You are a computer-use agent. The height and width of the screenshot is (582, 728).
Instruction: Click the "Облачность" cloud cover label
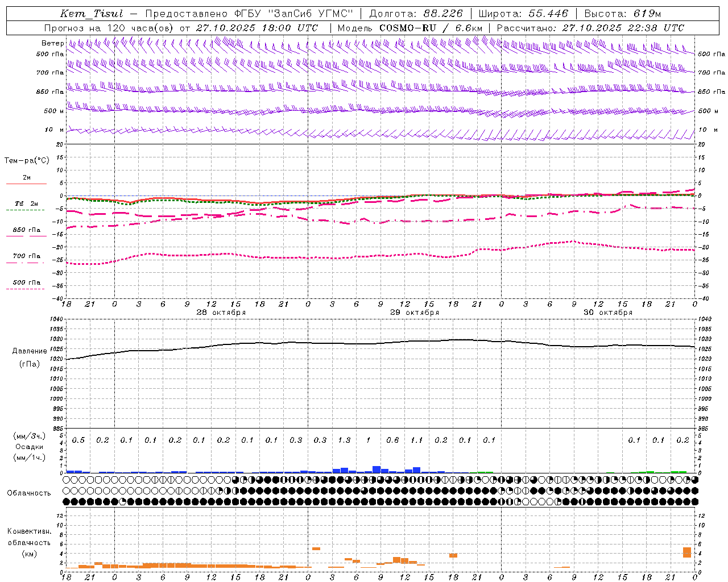coord(29,493)
